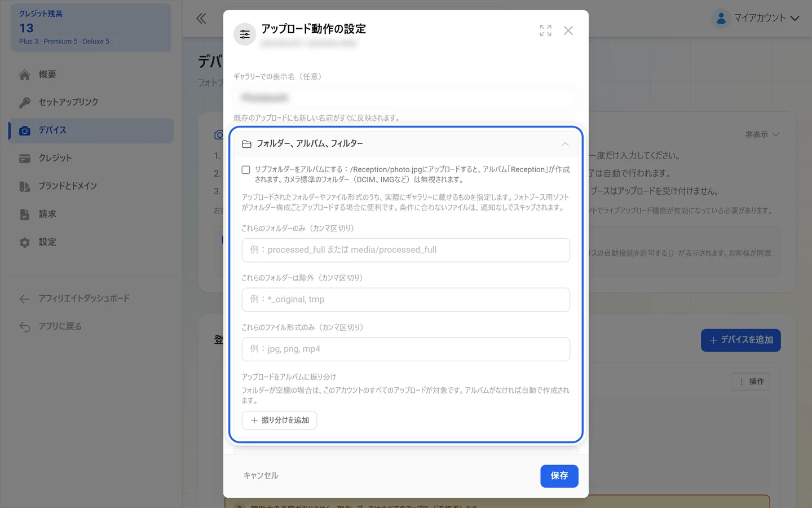Expand the dialog to fullscreen

(x=545, y=30)
